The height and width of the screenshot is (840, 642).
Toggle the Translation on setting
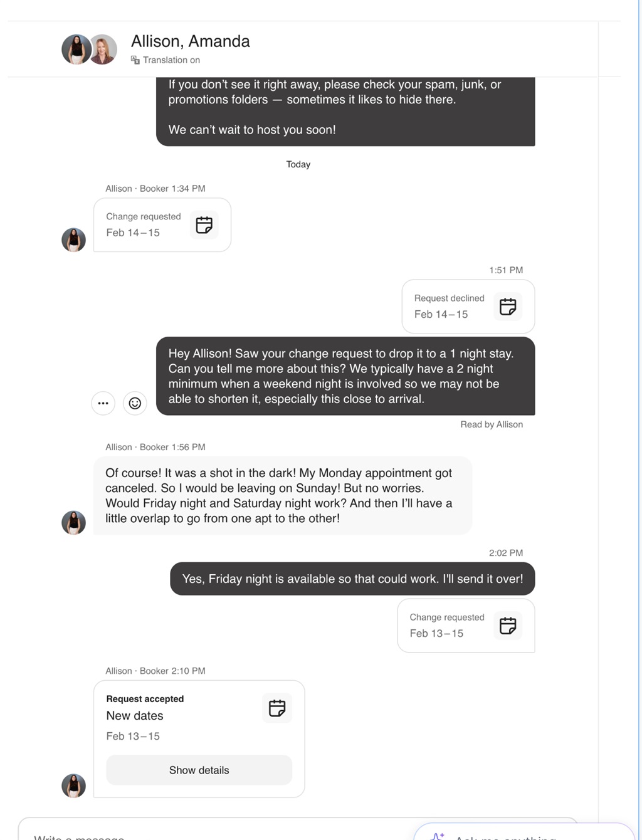point(171,60)
